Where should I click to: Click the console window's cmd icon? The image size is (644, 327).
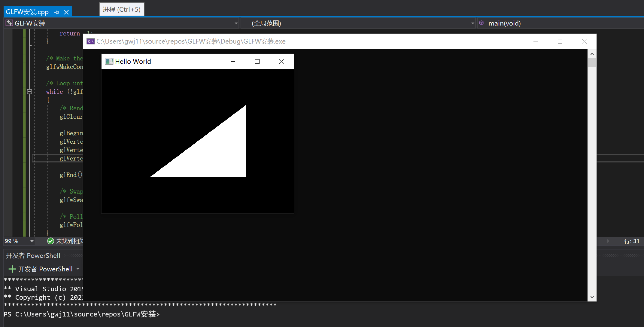point(90,41)
